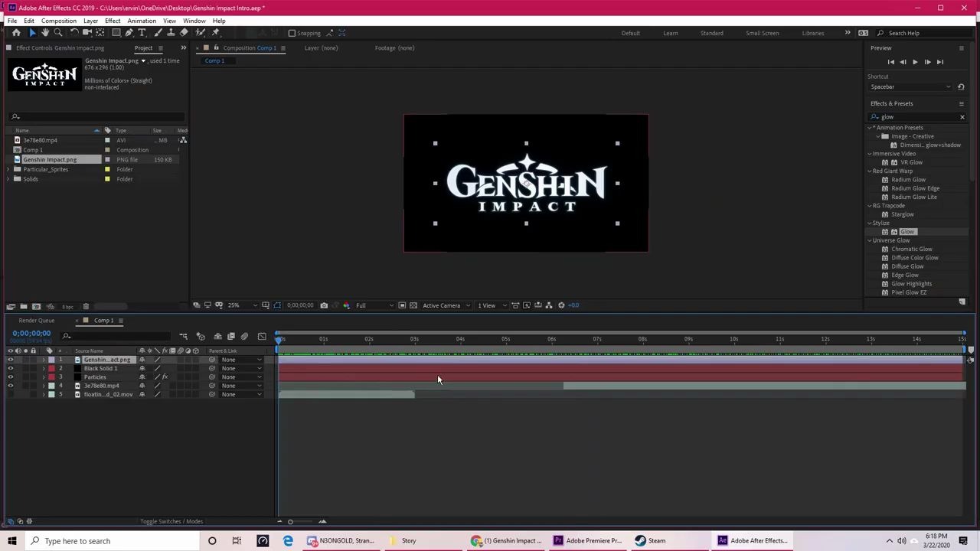Select the Glow effect under Stylize

pos(906,232)
